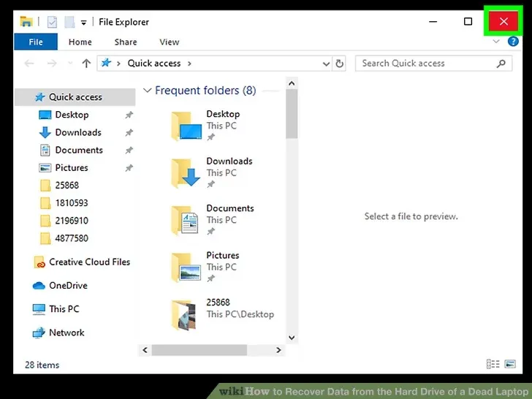Unpin Desktop from Quick access sidebar

pyautogui.click(x=129, y=115)
